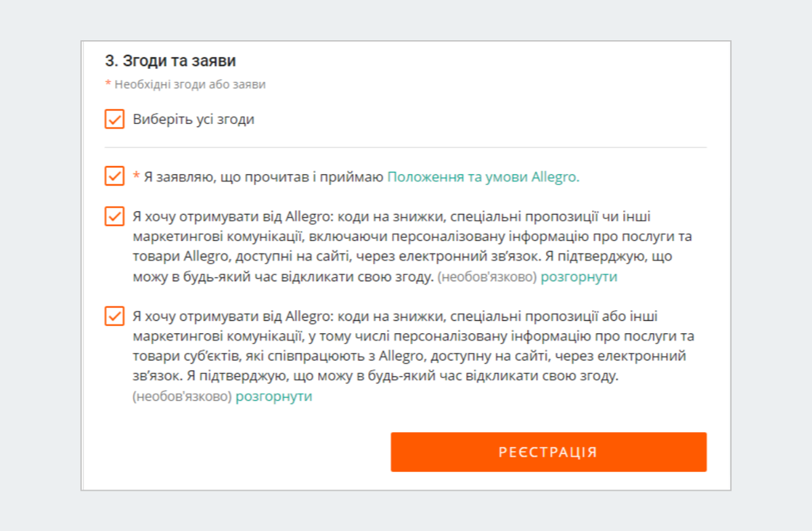Image resolution: width=812 pixels, height=531 pixels.
Task: Click the red asterisk before "Необхідні згоди"
Action: (108, 85)
